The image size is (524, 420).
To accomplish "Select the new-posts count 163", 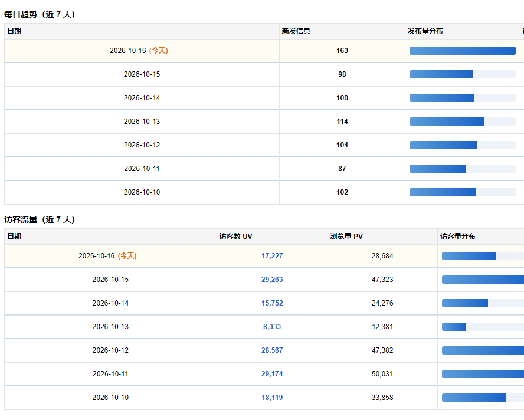I will tap(342, 51).
